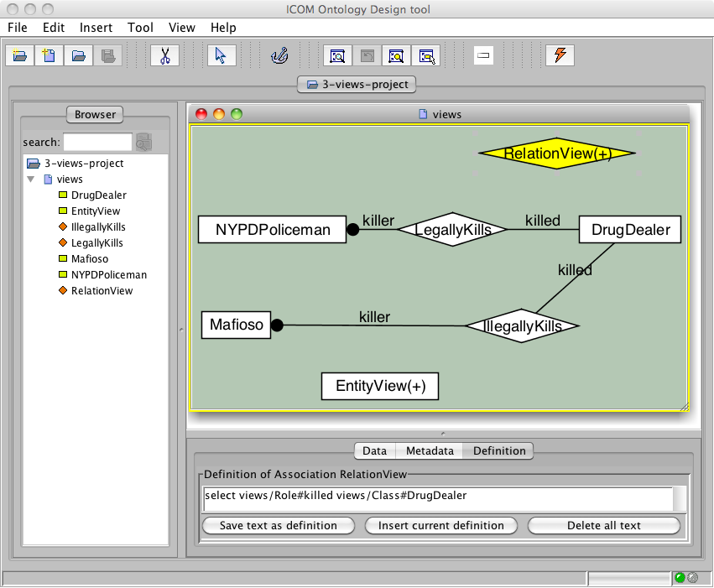Select the IllegallyKills diamond in diagram
714x588 pixels.
[x=523, y=325]
